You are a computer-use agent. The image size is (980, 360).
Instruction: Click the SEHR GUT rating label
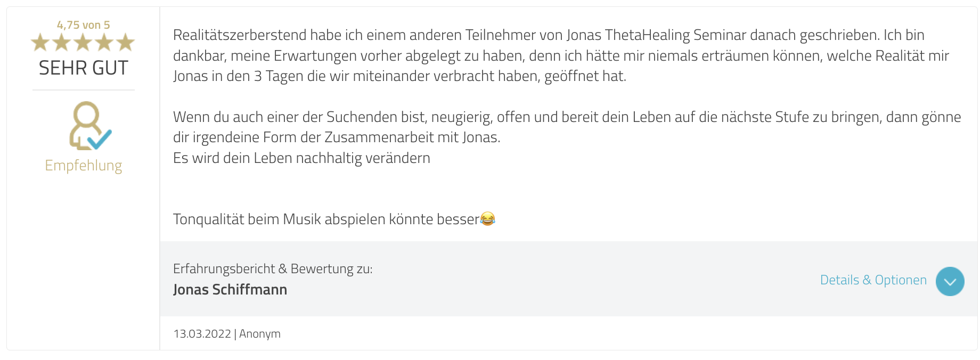[84, 68]
